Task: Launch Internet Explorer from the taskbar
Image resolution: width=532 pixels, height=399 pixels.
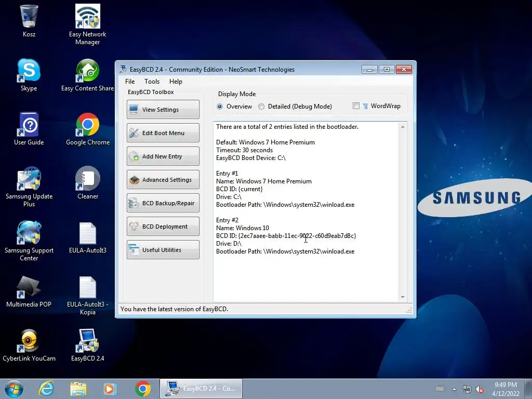Action: (x=46, y=389)
